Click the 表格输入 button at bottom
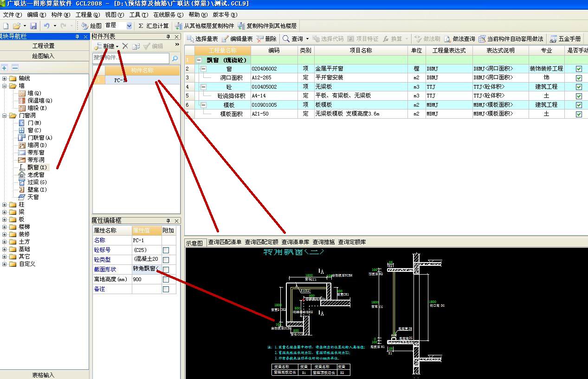Screen dimensions: 588x379 (44, 375)
